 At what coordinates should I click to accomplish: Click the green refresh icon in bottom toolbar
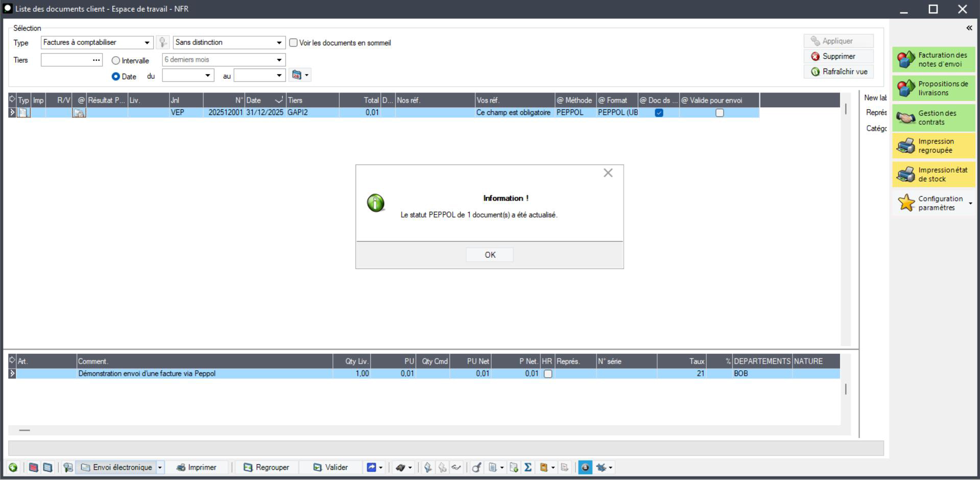[13, 467]
